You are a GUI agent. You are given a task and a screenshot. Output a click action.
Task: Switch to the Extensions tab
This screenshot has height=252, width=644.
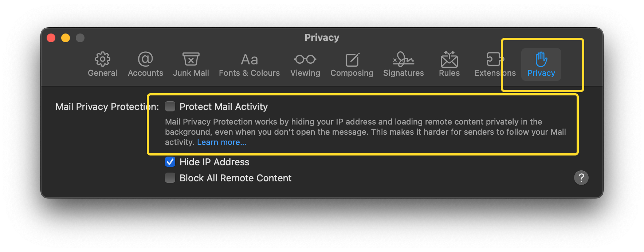tap(495, 64)
